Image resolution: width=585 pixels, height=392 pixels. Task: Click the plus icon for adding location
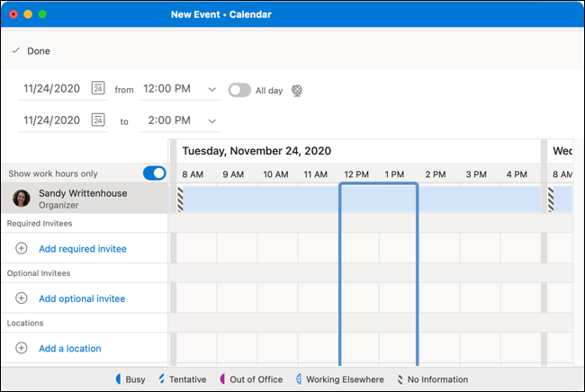tap(22, 348)
